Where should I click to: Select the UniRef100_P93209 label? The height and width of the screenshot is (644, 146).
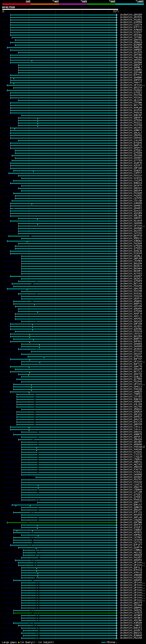[131, 331]
